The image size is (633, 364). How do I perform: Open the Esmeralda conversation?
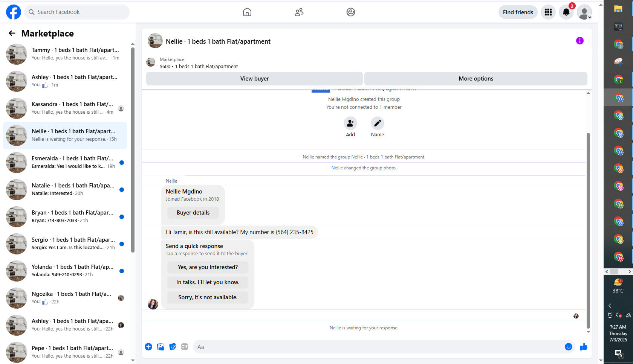65,163
